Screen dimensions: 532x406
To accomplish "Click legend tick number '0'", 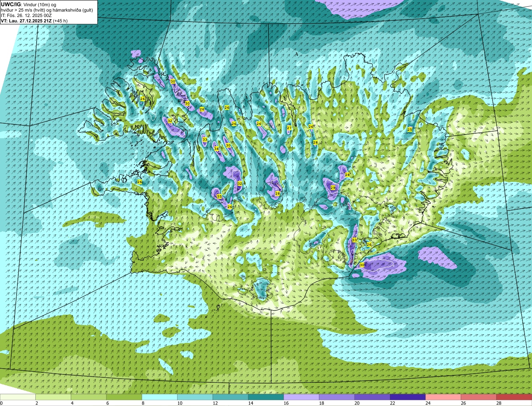I will point(1,403).
